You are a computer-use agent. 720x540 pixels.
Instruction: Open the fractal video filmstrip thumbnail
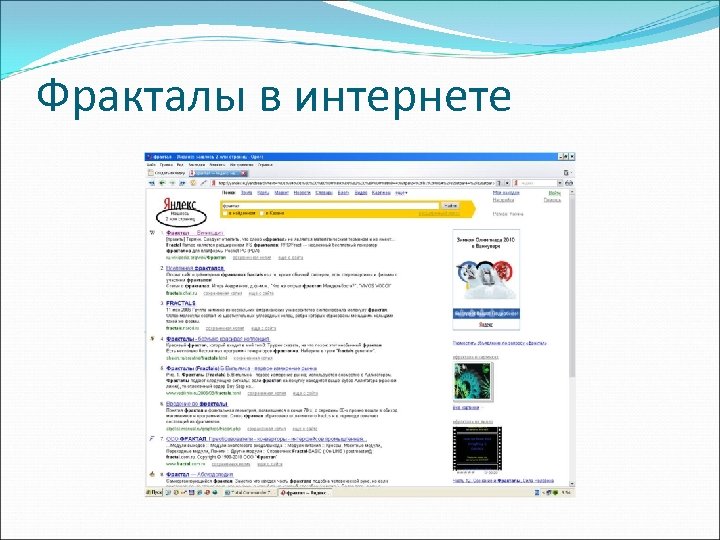coord(477,449)
